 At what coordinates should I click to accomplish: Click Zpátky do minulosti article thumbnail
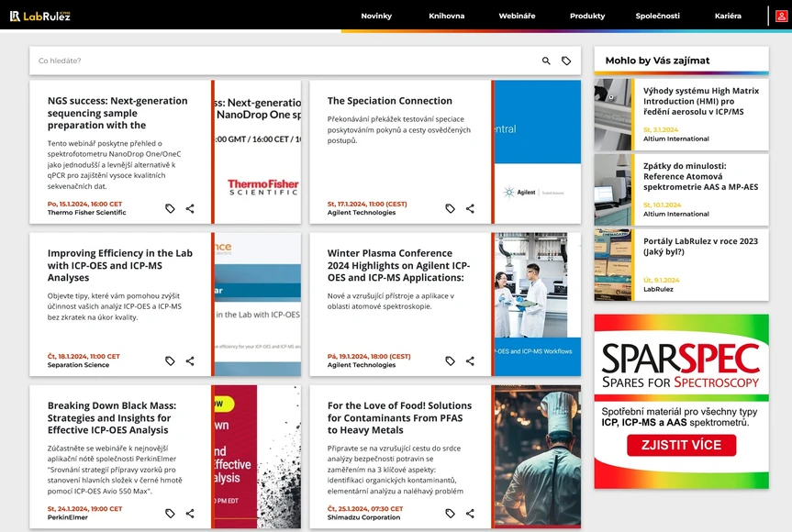tap(613, 190)
